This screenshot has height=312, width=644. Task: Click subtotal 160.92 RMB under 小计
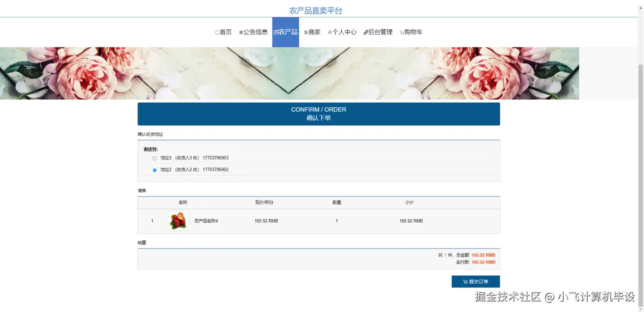coord(411,221)
